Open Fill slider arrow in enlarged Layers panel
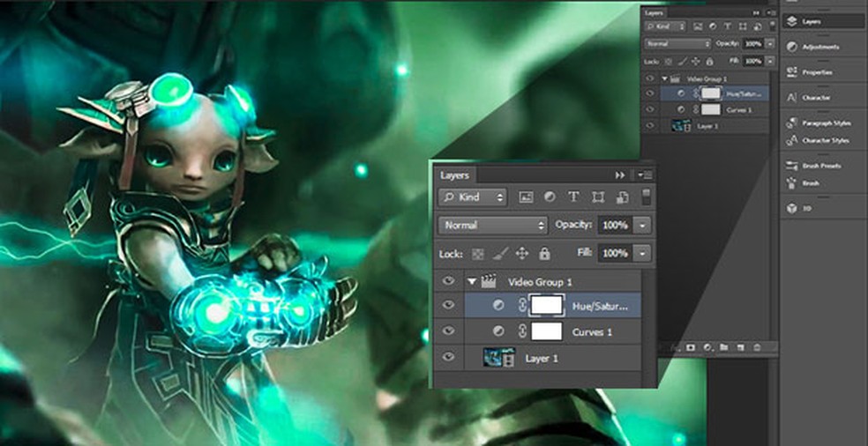This screenshot has width=868, height=446. [642, 254]
